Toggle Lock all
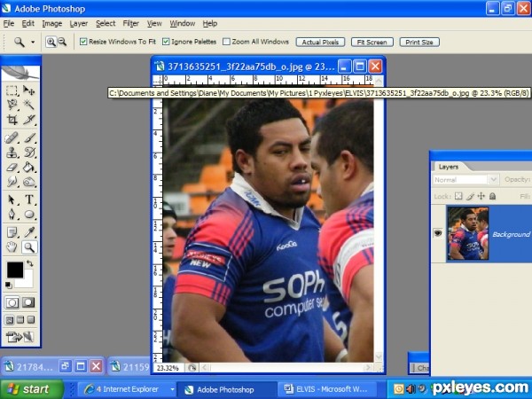Image resolution: width=532 pixels, height=399 pixels. pos(493,196)
